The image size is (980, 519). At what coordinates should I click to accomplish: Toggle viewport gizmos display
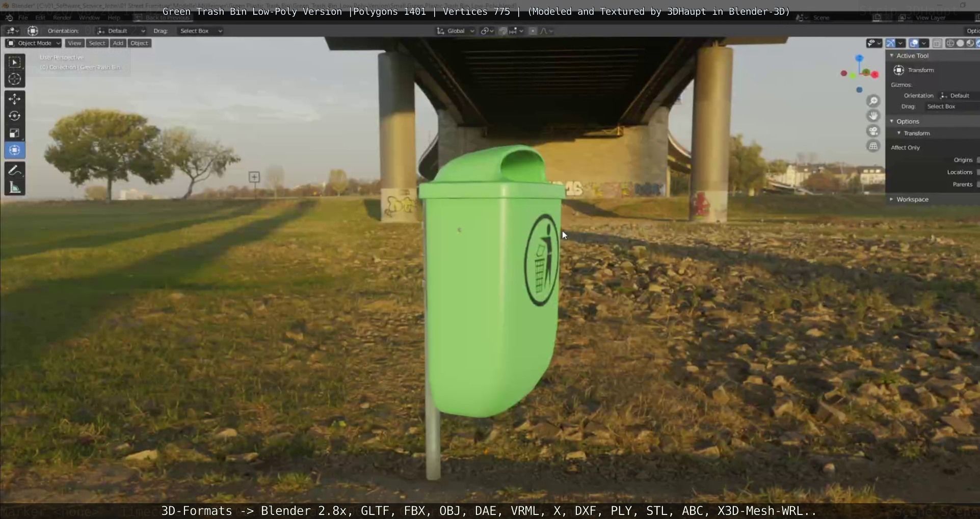click(891, 43)
